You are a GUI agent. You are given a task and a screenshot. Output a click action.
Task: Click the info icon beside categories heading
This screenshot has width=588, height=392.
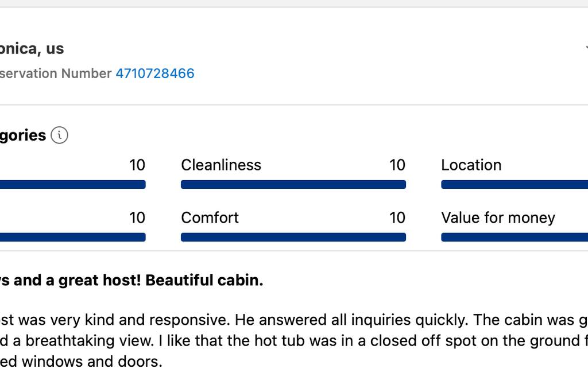[59, 135]
